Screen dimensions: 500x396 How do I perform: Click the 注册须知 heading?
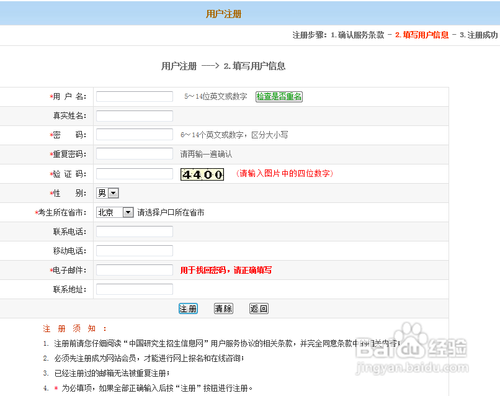pyautogui.click(x=75, y=329)
